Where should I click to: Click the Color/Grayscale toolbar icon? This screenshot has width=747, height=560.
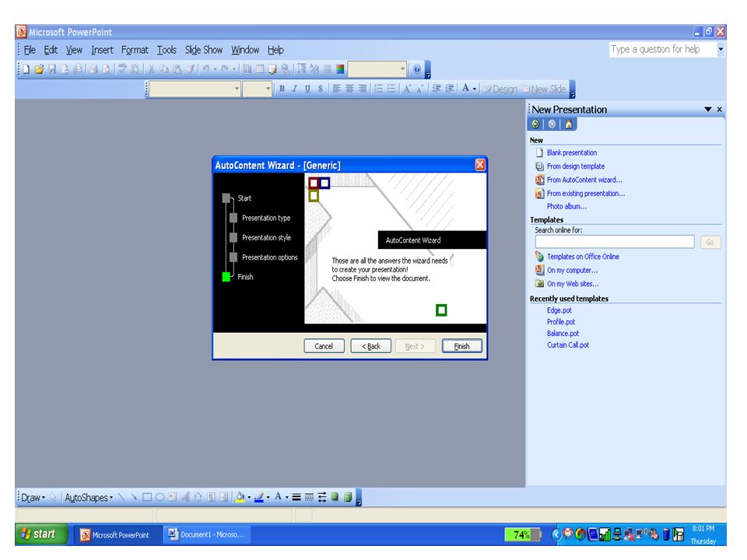coord(340,69)
